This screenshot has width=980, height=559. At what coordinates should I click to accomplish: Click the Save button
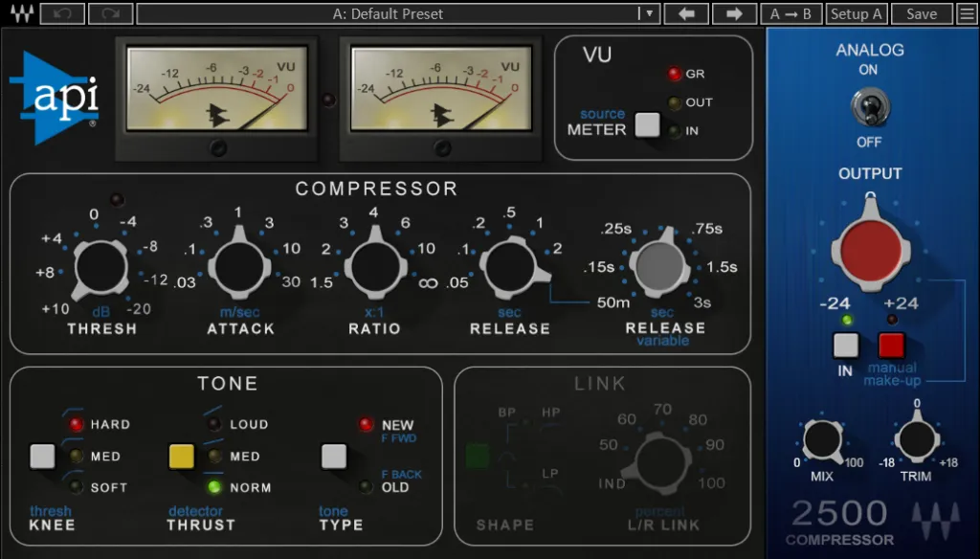(922, 13)
